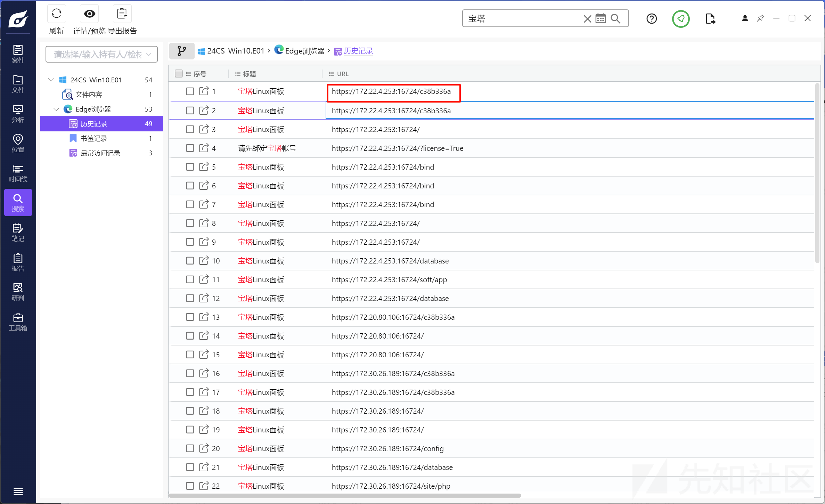Open the 标题 column menu icon
Viewport: 825px width, 504px height.
[238, 74]
